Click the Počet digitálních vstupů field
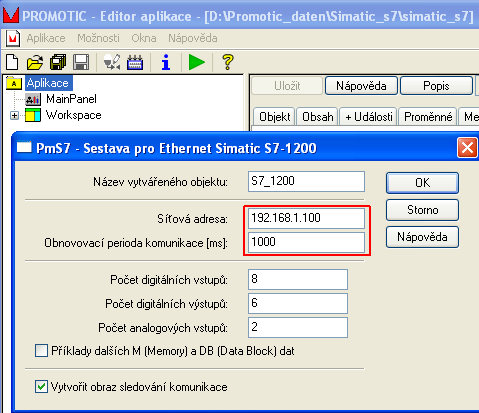This screenshot has height=413, width=479. pos(298,279)
